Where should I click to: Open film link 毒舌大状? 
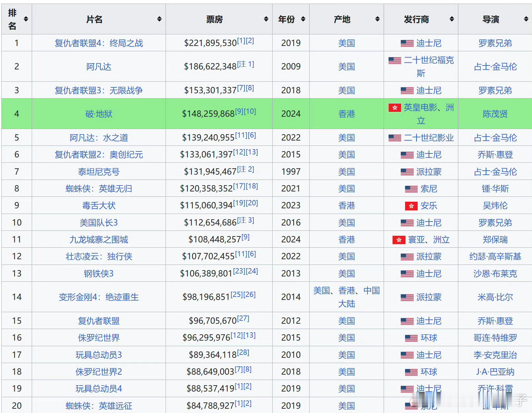(x=99, y=205)
